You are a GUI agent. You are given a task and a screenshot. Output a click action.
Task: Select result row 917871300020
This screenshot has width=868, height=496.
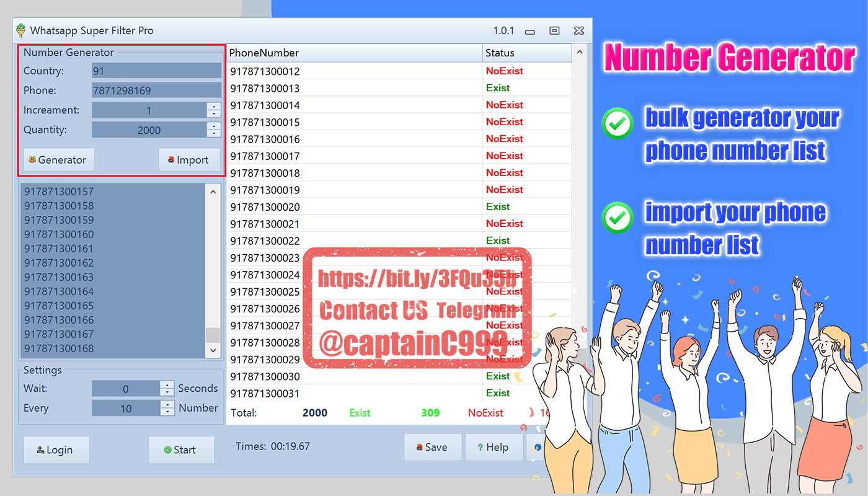[x=399, y=206]
